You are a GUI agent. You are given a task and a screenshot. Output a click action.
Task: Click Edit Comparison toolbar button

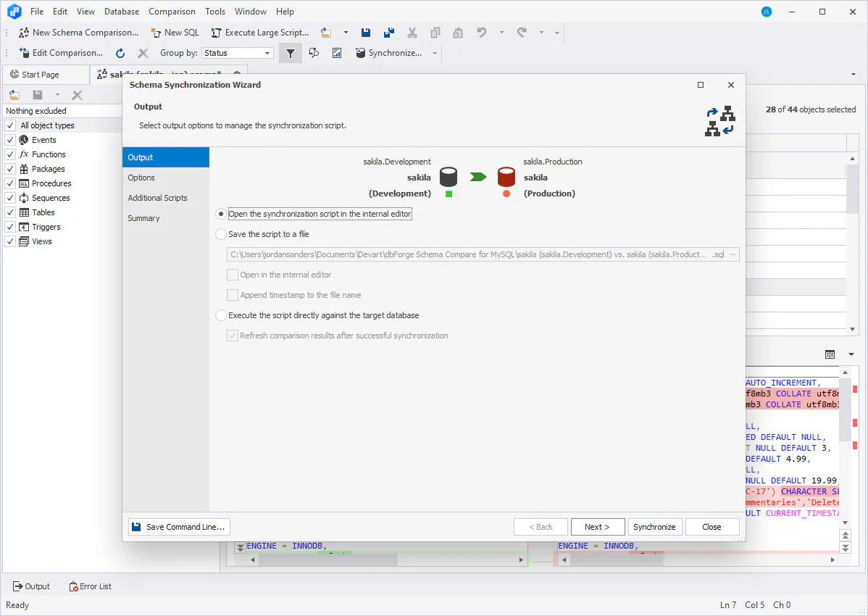coord(61,53)
